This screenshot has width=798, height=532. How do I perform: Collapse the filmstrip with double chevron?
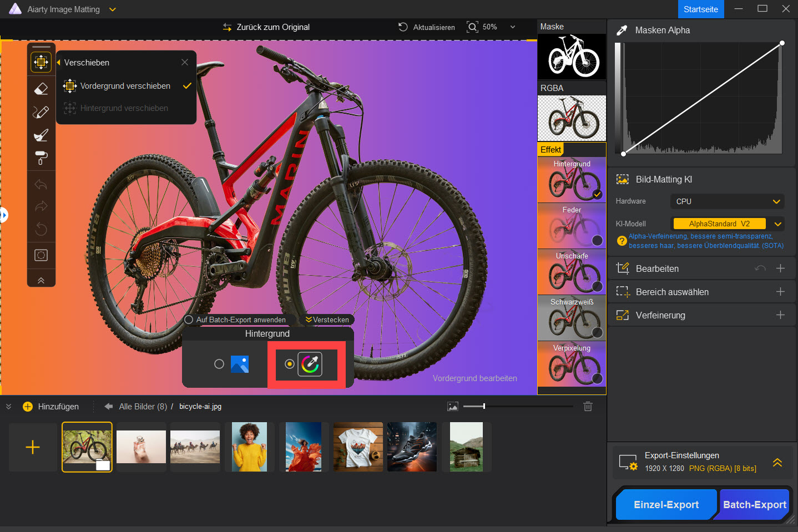pos(8,407)
